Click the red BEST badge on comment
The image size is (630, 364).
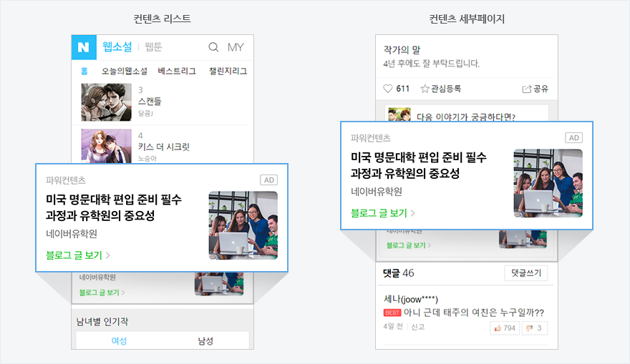[392, 313]
